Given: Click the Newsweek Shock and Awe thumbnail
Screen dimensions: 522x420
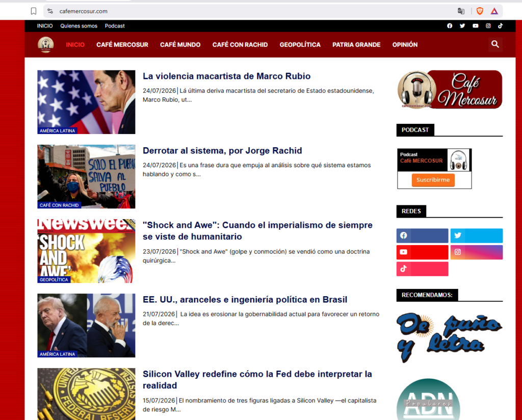Looking at the screenshot, I should (x=86, y=251).
